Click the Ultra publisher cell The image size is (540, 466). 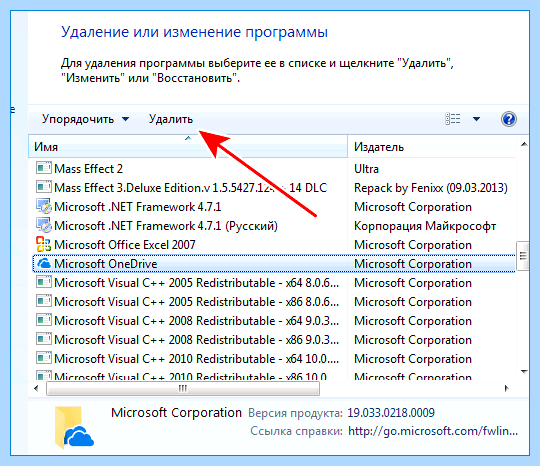click(x=366, y=169)
